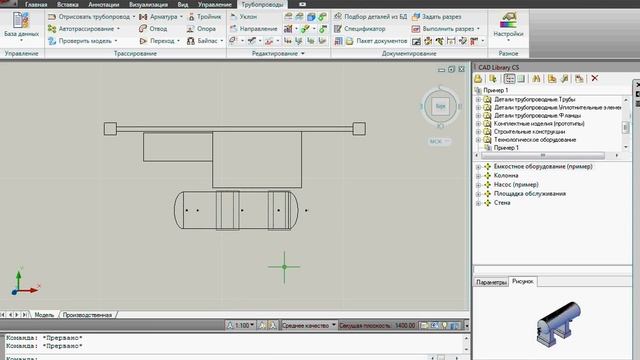Toggle tree view mode in CAD Library toolbar
The height and width of the screenshot is (360, 640).
[509, 78]
